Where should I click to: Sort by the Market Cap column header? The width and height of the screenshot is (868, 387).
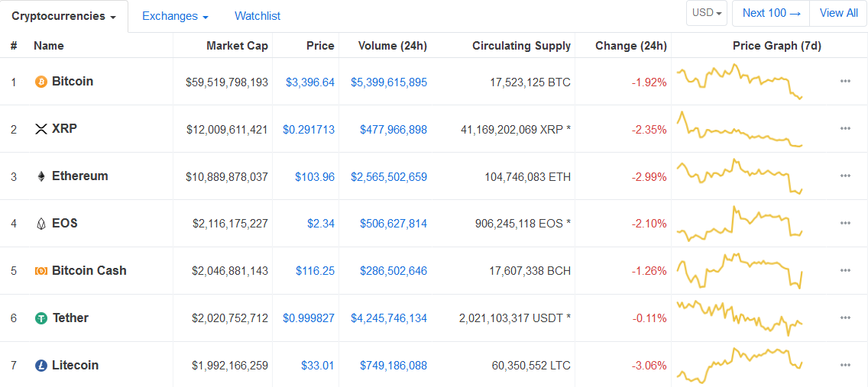tap(237, 46)
